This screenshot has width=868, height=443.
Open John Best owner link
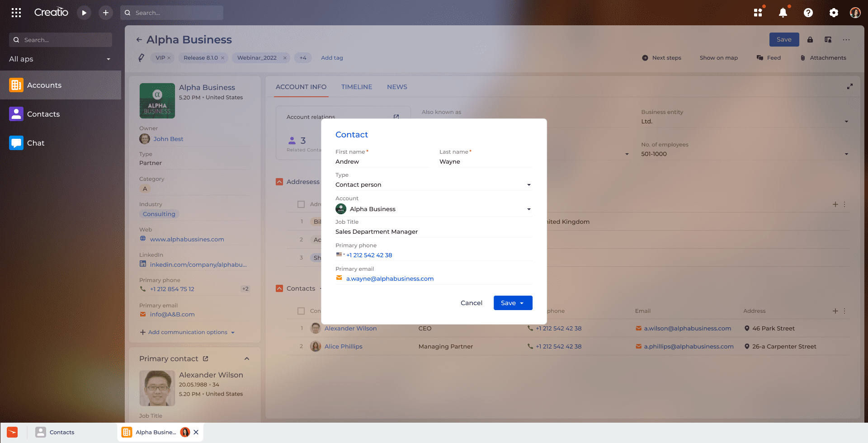click(x=168, y=139)
